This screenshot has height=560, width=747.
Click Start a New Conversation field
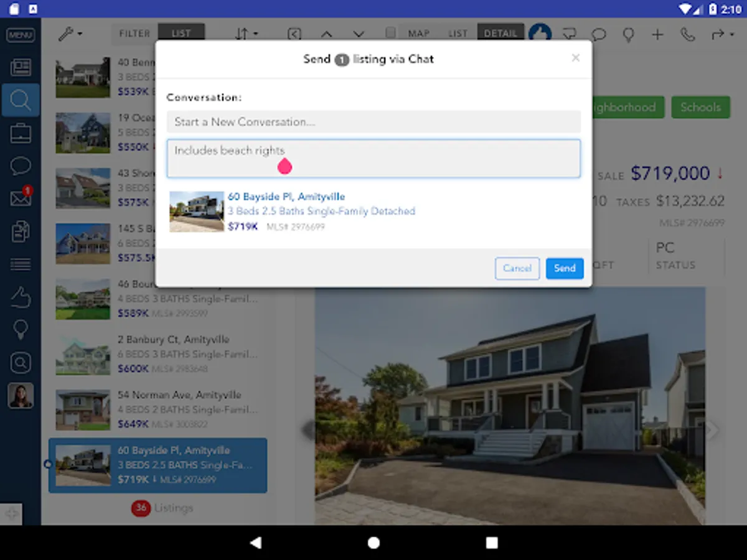pyautogui.click(x=374, y=121)
